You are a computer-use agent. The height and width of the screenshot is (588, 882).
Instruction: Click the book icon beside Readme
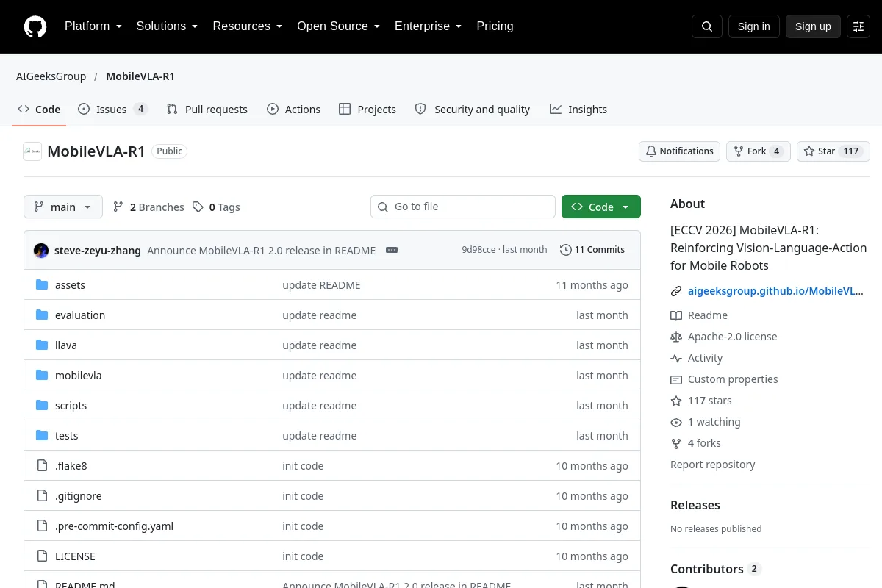click(x=676, y=315)
